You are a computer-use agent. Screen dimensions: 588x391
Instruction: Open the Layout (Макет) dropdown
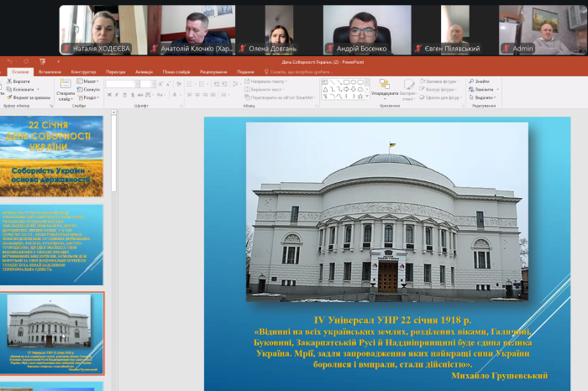coord(89,81)
